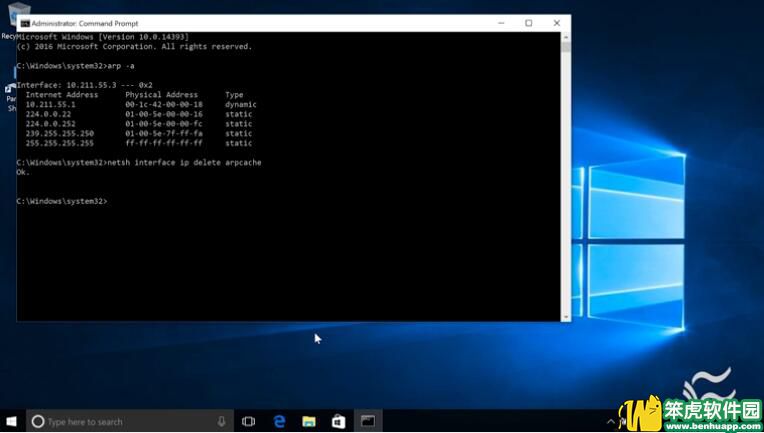
Task: Click the 'Type' column header
Action: pyautogui.click(x=234, y=94)
